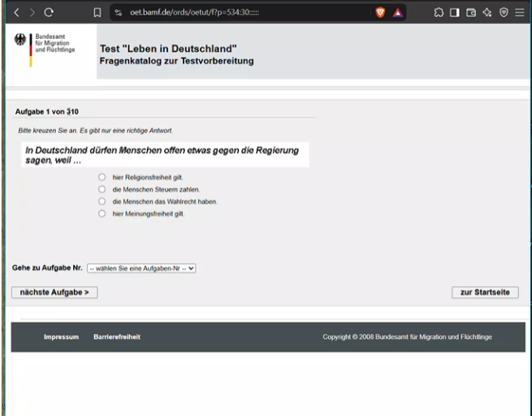Click the address bar URL
Image resolution: width=532 pixels, height=416 pixels.
tap(194, 12)
